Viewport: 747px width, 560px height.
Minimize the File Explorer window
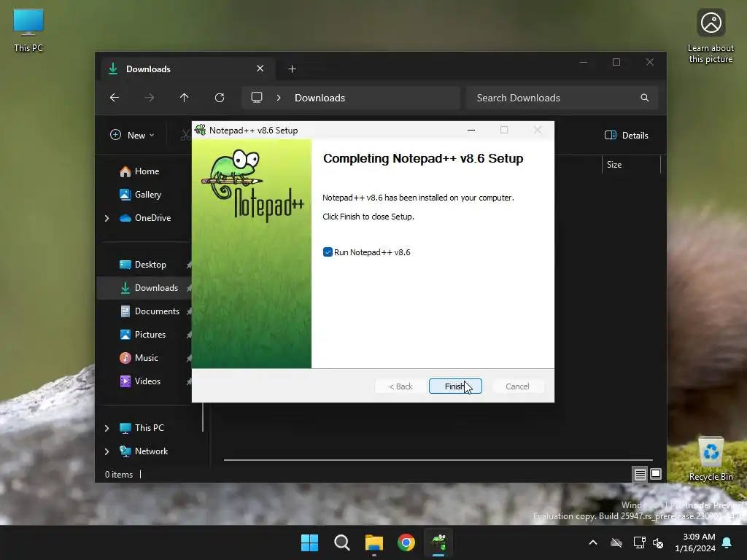[584, 63]
